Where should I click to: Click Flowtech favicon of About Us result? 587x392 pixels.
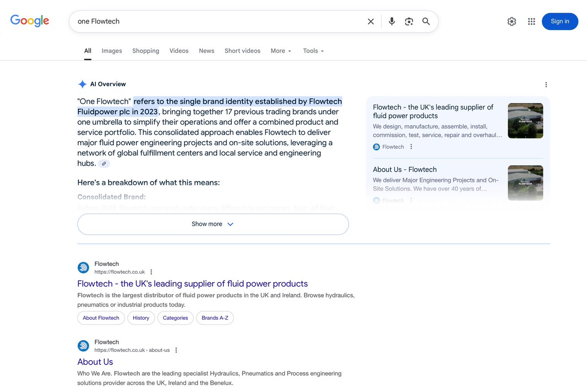(x=84, y=346)
